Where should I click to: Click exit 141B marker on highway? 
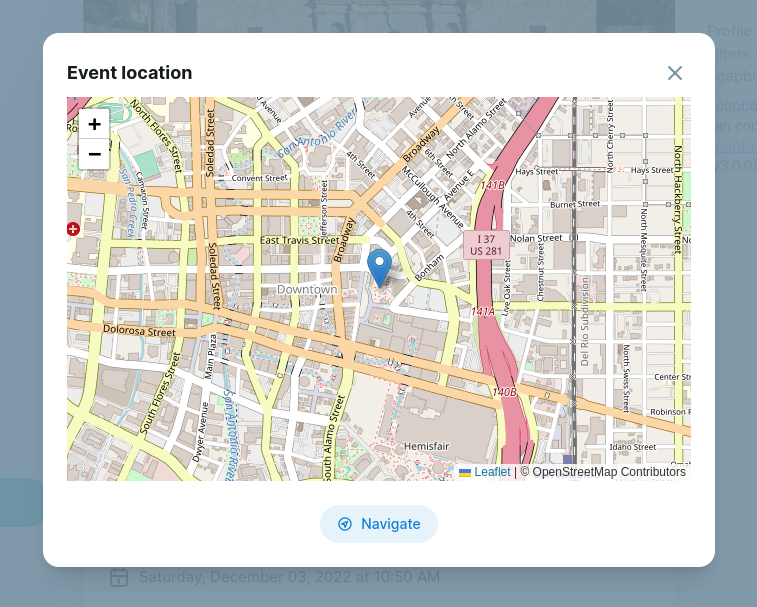[493, 185]
